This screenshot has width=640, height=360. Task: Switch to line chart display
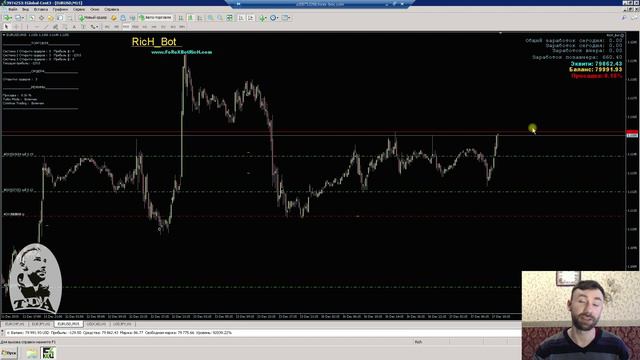point(200,18)
